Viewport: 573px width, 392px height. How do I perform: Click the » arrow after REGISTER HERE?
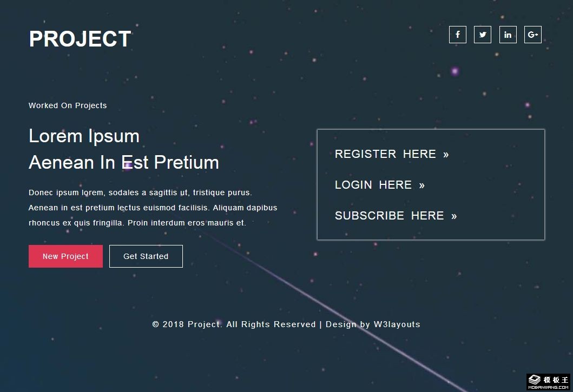click(446, 155)
